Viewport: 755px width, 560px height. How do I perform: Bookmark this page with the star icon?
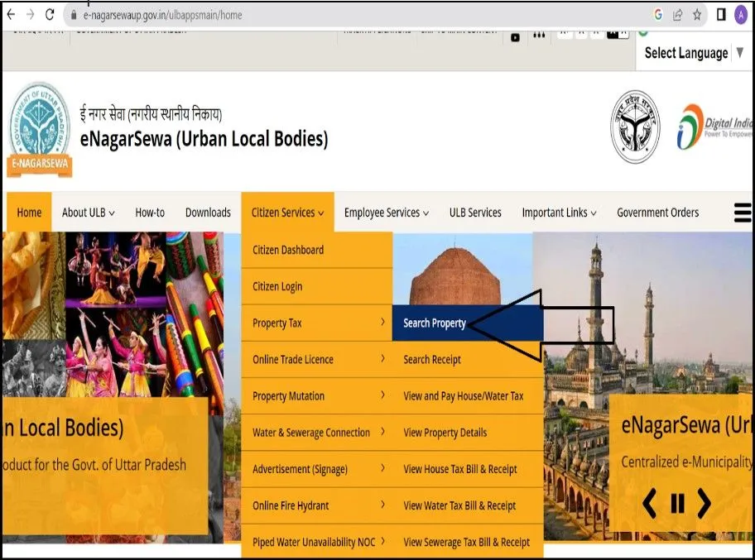click(697, 15)
